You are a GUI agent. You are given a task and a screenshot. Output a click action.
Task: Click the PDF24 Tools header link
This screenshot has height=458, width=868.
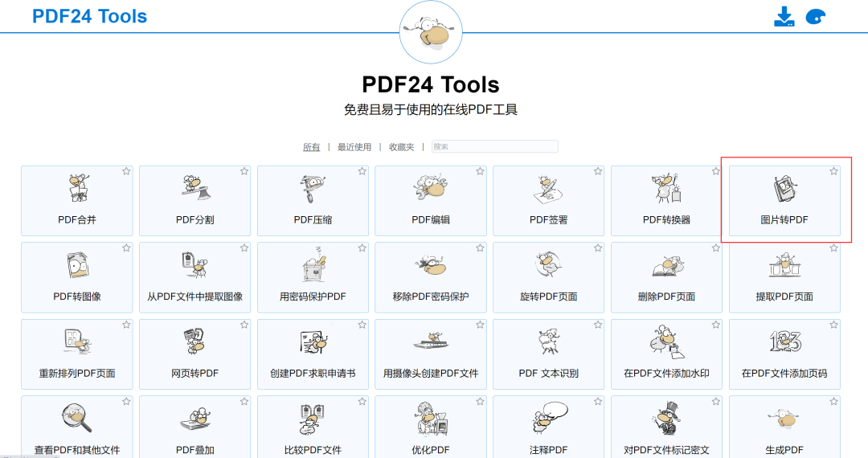[90, 16]
